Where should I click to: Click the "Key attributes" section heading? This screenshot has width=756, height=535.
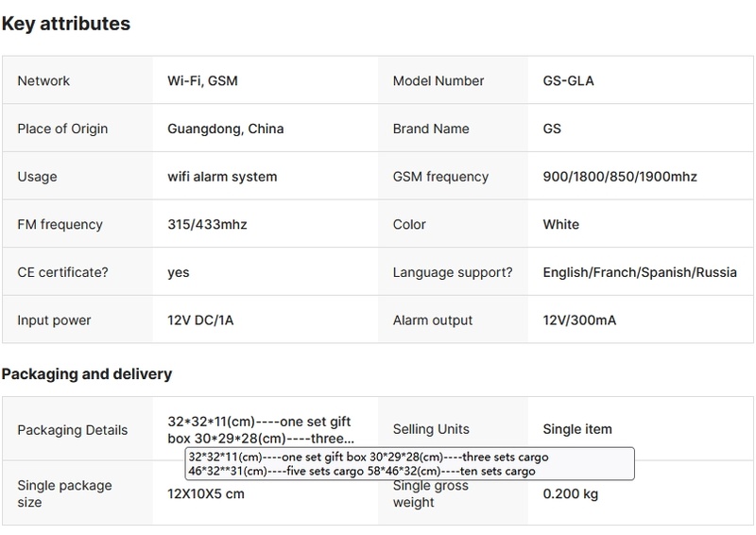click(66, 25)
